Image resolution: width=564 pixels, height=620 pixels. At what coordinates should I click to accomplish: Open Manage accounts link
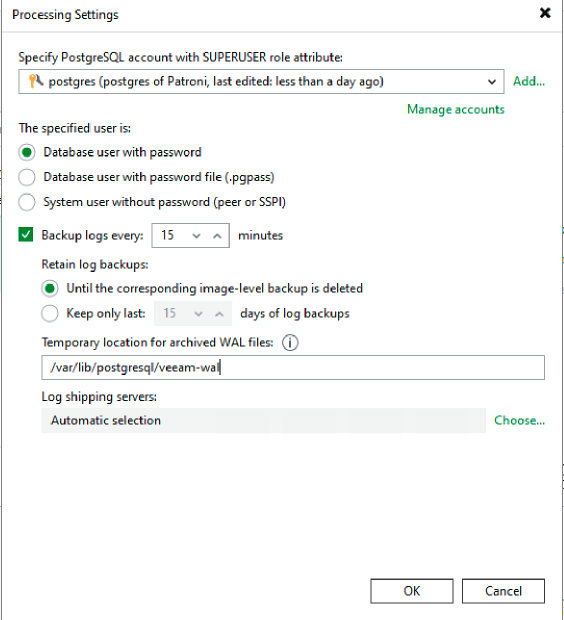pos(456,110)
